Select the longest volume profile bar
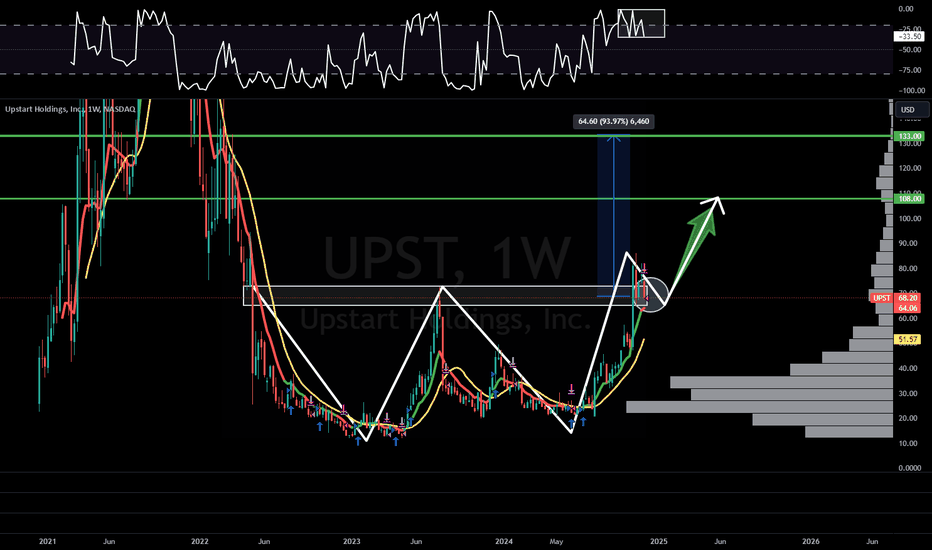Image resolution: width=932 pixels, height=550 pixels. pyautogui.click(x=760, y=407)
